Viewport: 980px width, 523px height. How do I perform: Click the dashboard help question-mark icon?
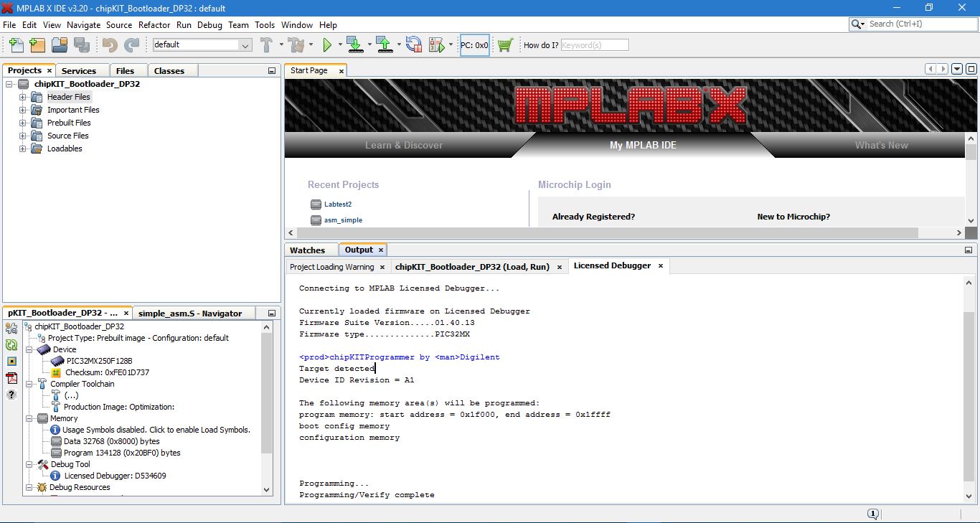(11, 395)
